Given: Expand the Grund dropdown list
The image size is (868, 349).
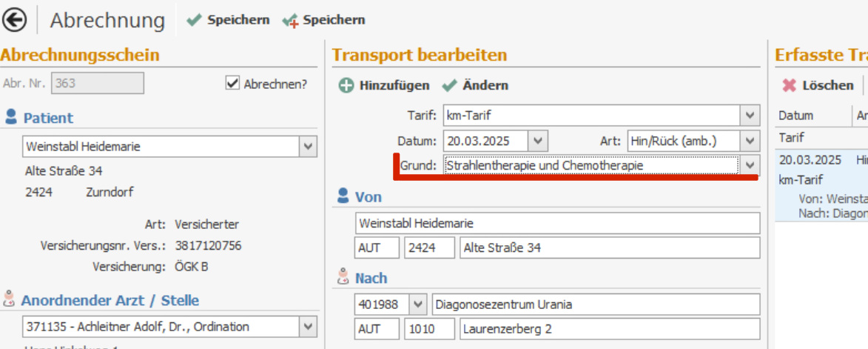Looking at the screenshot, I should pyautogui.click(x=750, y=165).
